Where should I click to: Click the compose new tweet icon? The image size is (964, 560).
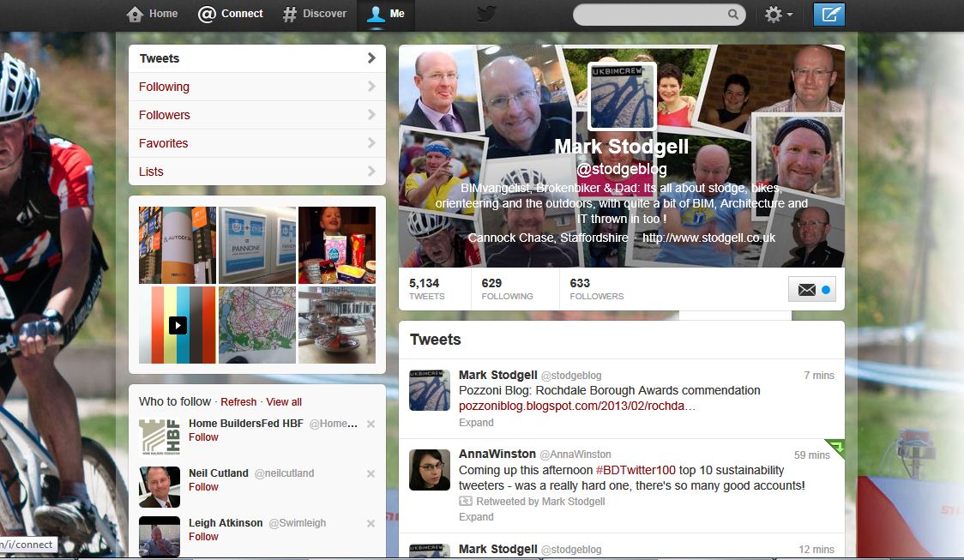tap(828, 15)
